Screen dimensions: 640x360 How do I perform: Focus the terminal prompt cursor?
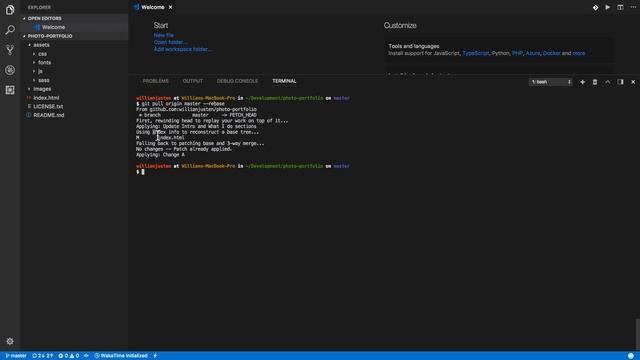coord(143,172)
